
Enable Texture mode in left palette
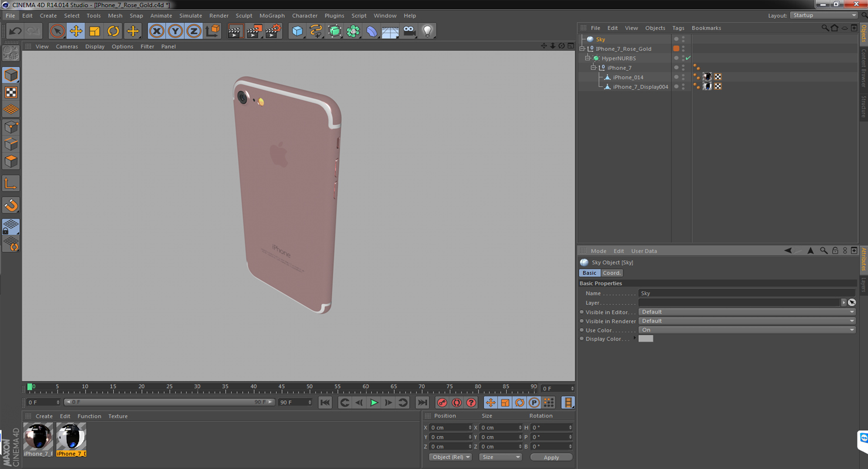tap(11, 93)
